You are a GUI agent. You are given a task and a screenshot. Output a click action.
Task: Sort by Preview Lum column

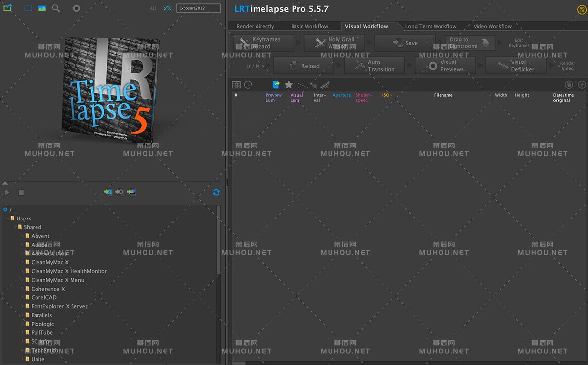click(273, 98)
